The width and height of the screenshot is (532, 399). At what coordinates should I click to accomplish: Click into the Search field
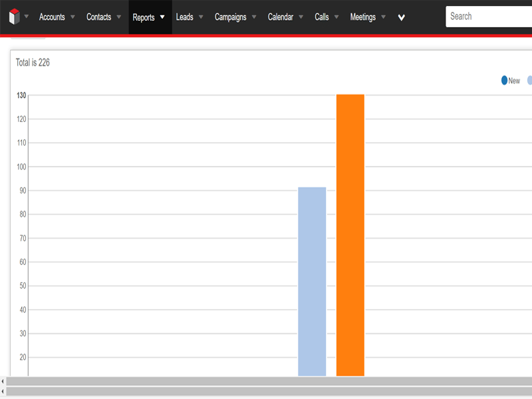pyautogui.click(x=489, y=17)
